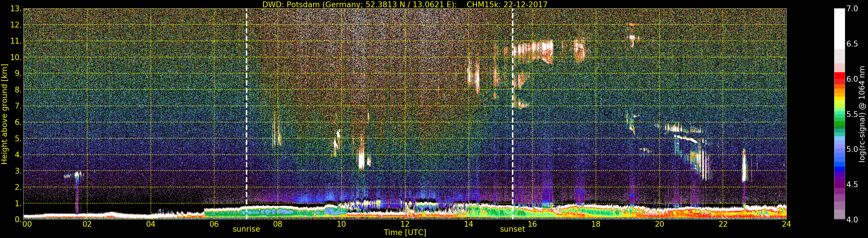Click the height axis tick label '7.'
The height and width of the screenshot is (238, 868).
18,106
